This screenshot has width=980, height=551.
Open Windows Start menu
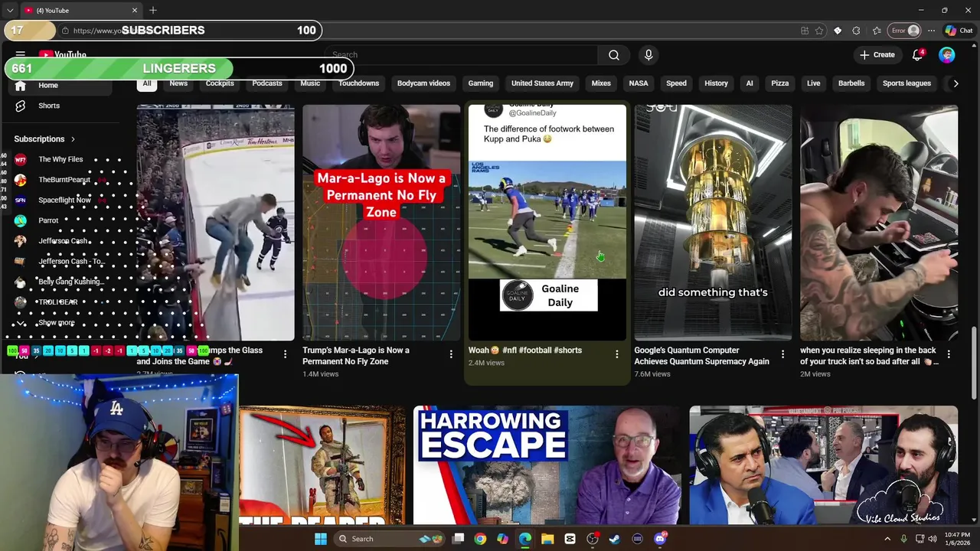(x=320, y=539)
